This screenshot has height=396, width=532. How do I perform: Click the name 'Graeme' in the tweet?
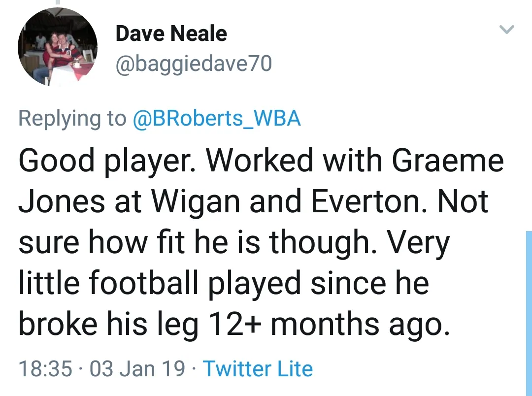(x=448, y=161)
